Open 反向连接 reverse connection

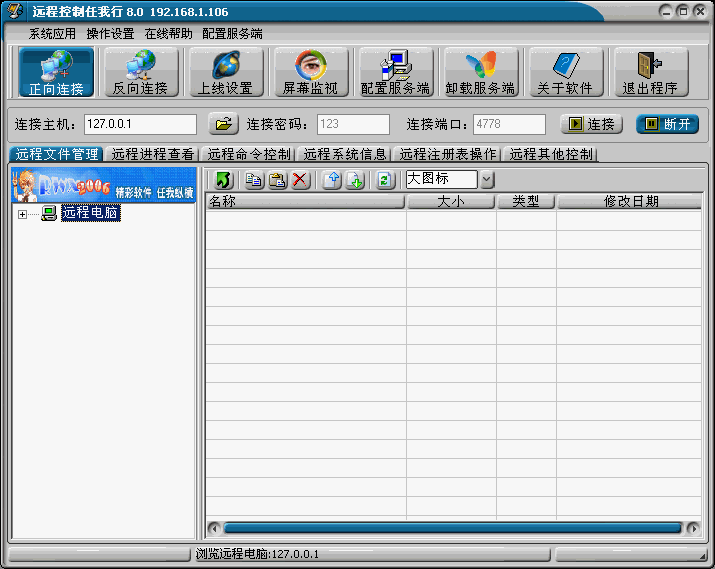[x=140, y=72]
